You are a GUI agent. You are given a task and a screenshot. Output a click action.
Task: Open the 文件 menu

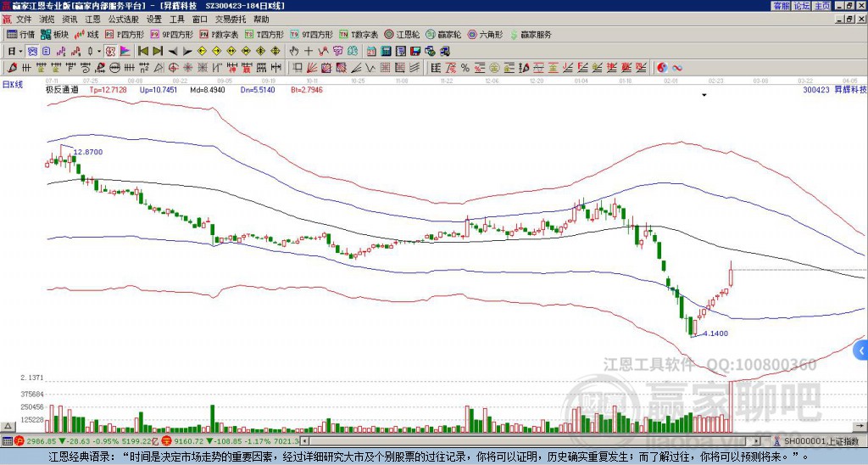click(x=24, y=20)
